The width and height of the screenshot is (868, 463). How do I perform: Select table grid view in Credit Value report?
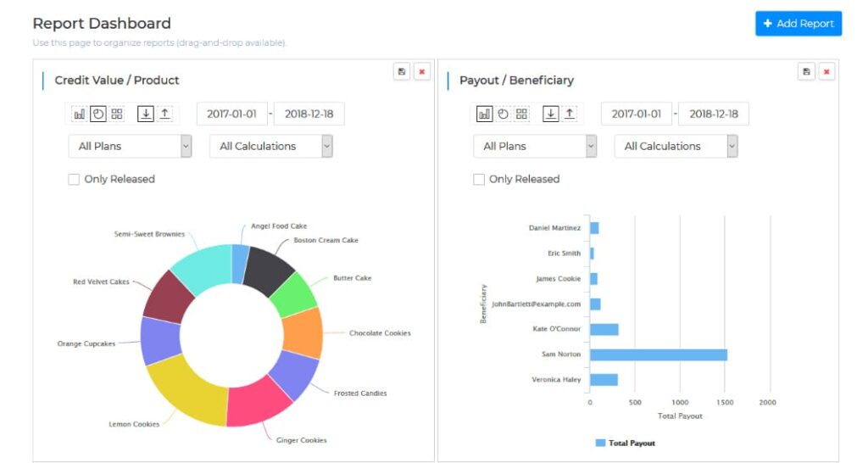[117, 114]
